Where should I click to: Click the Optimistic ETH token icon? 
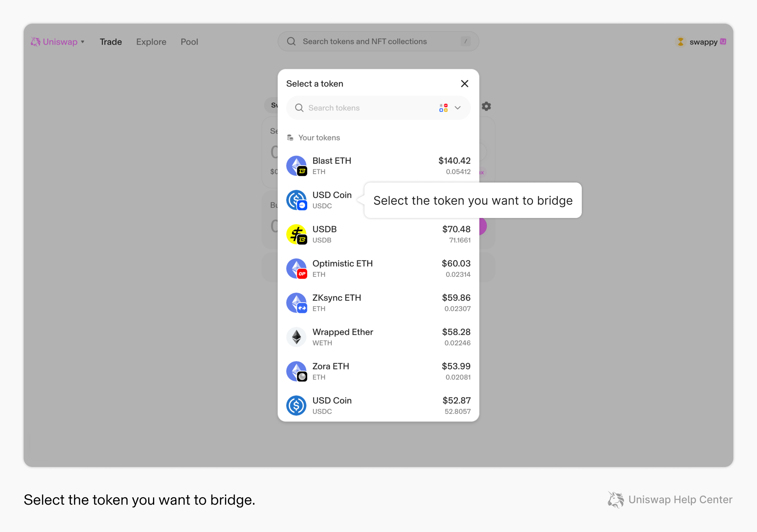click(296, 269)
